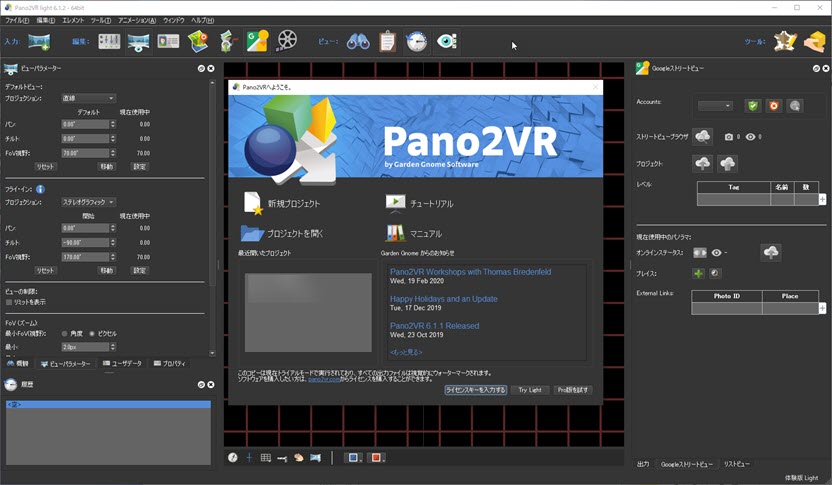Click the blue crosshair icon in viewer toolbar
This screenshot has width=832, height=485.
(249, 457)
